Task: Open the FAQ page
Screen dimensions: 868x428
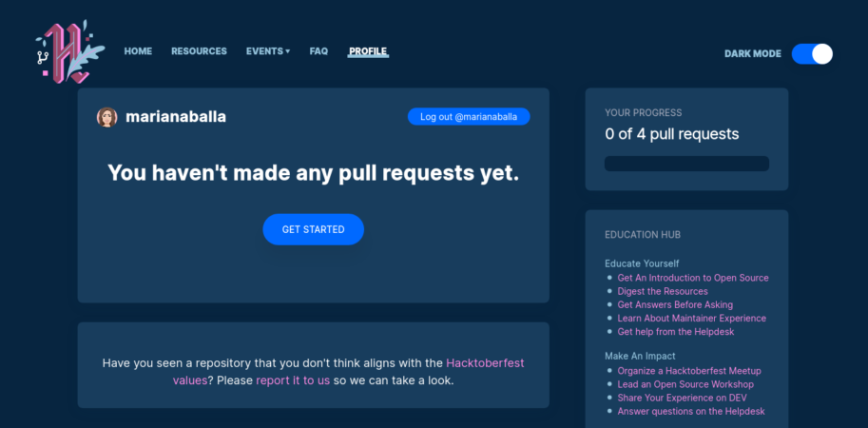Action: pyautogui.click(x=318, y=51)
